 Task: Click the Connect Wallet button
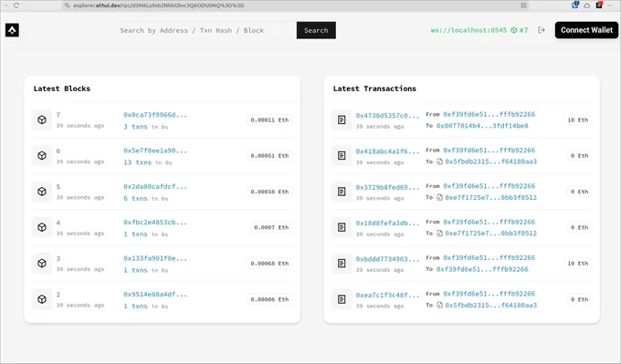click(586, 30)
